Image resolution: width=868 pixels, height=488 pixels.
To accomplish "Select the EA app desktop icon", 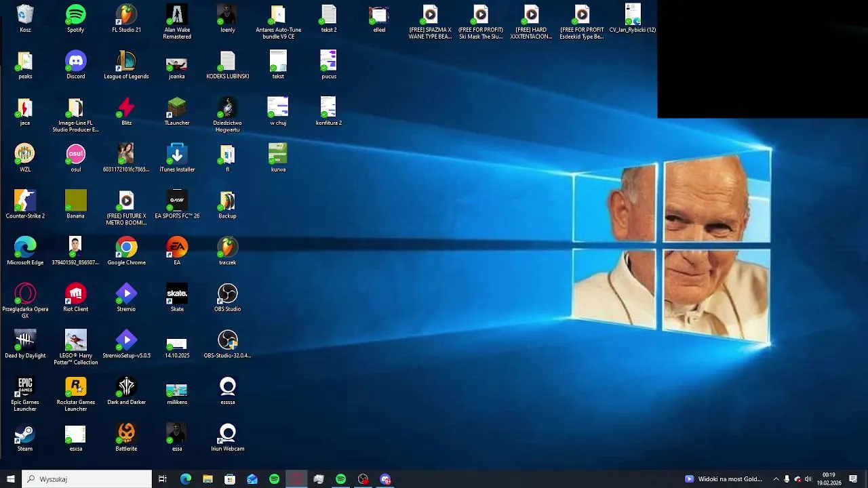I will point(177,251).
